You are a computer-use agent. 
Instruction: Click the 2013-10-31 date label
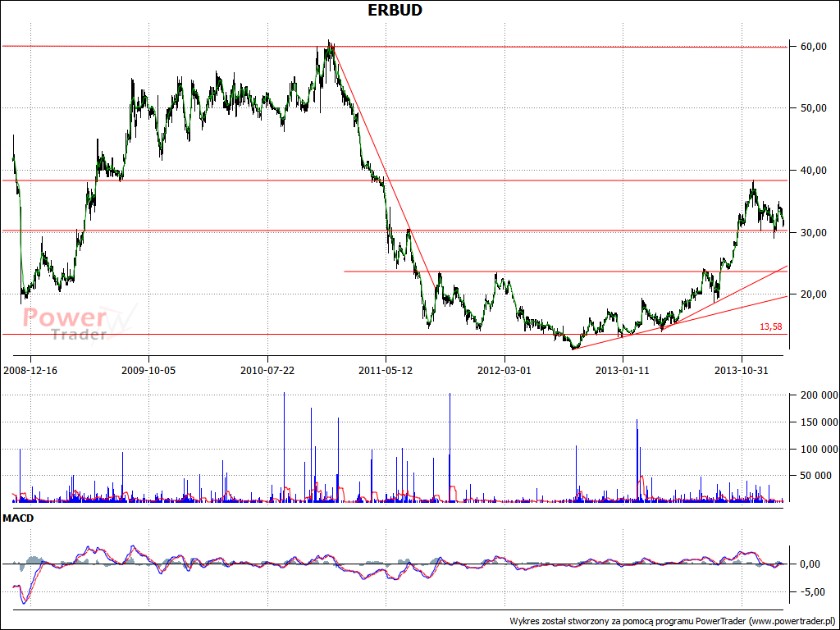(742, 370)
